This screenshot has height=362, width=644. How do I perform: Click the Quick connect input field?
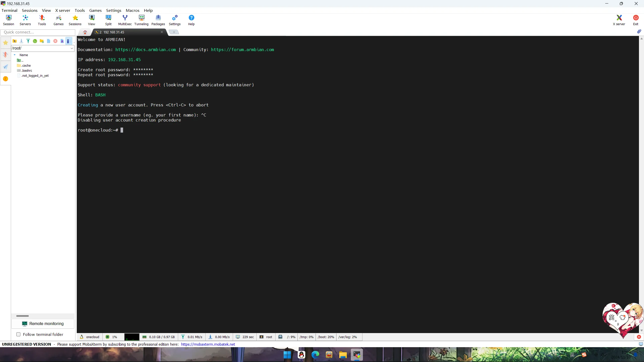coord(38,32)
